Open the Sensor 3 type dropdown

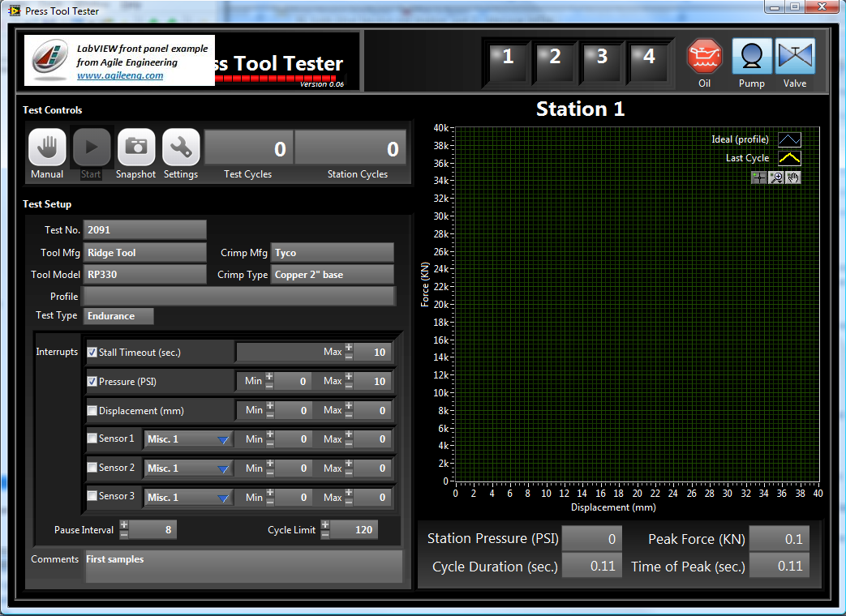[188, 498]
